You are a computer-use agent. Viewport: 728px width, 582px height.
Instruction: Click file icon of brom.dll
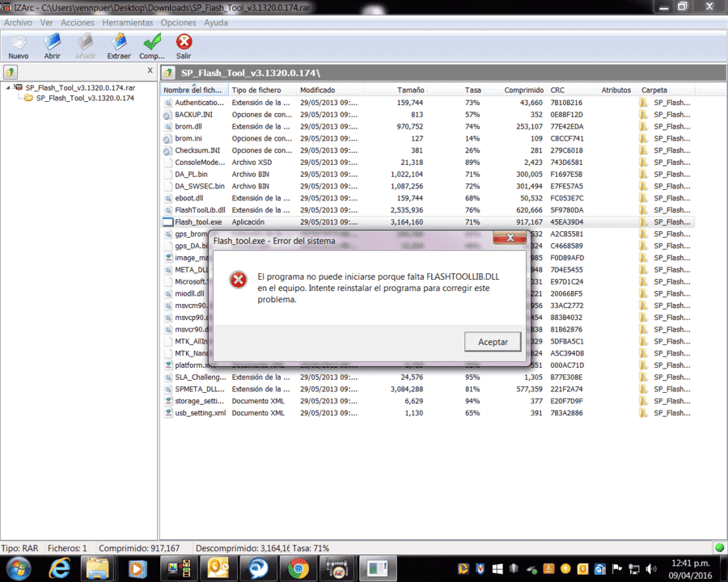[168, 126]
